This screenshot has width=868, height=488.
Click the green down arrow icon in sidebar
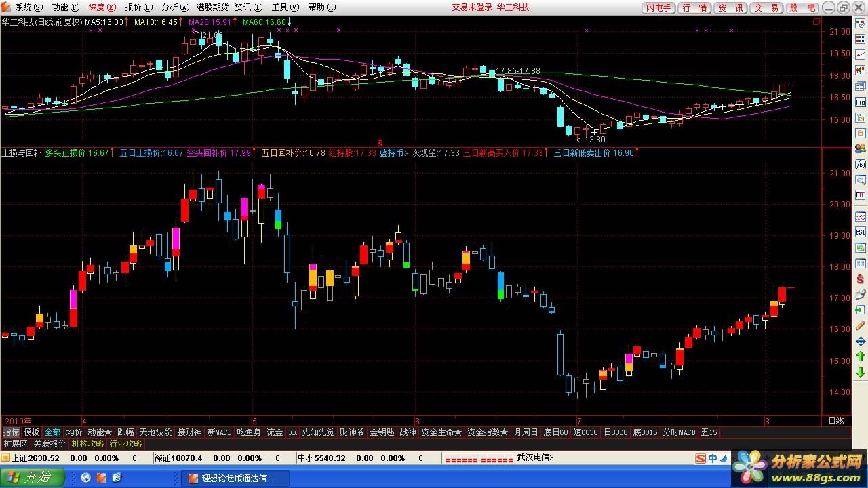[x=861, y=372]
